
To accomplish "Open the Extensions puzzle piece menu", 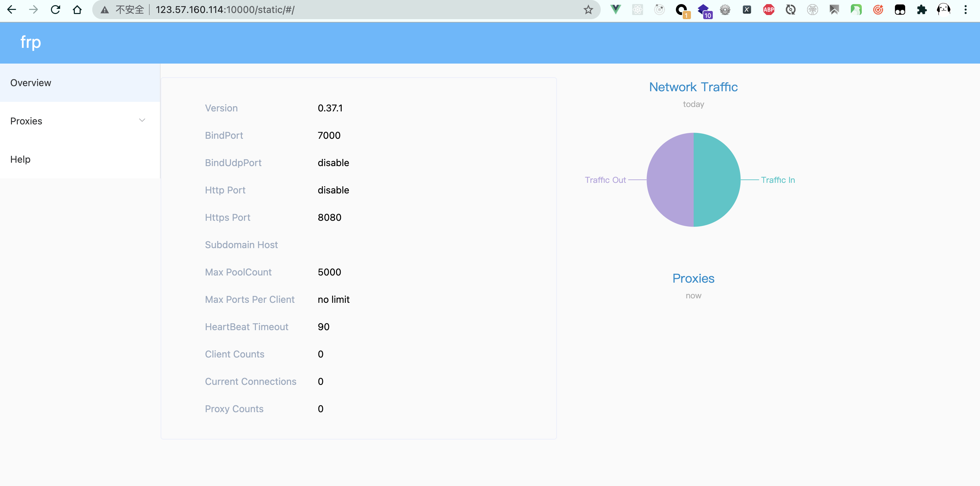I will coord(922,10).
